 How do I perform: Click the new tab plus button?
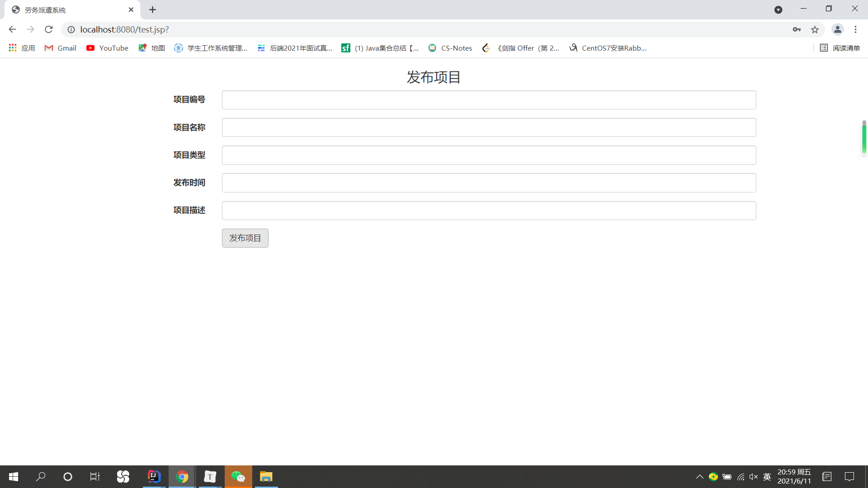click(x=152, y=9)
